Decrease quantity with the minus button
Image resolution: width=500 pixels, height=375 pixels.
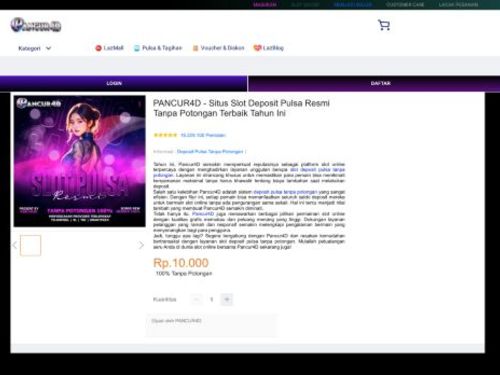tap(196, 299)
